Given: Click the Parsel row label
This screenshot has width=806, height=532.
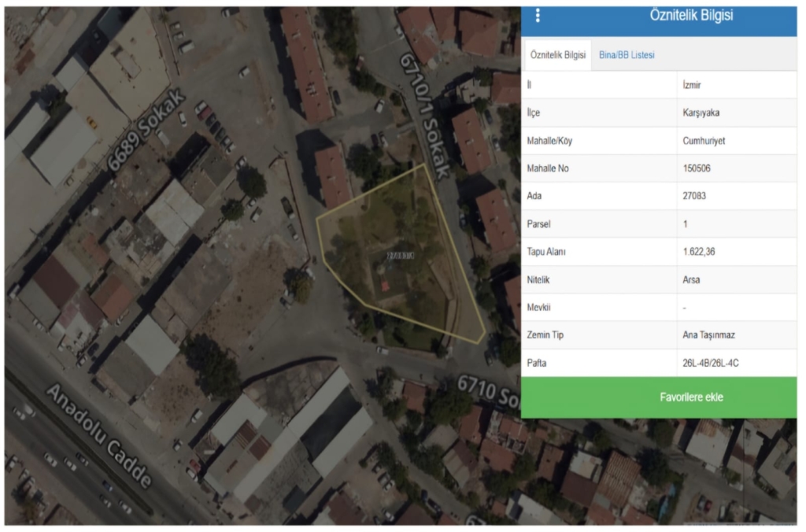Looking at the screenshot, I should [x=539, y=225].
